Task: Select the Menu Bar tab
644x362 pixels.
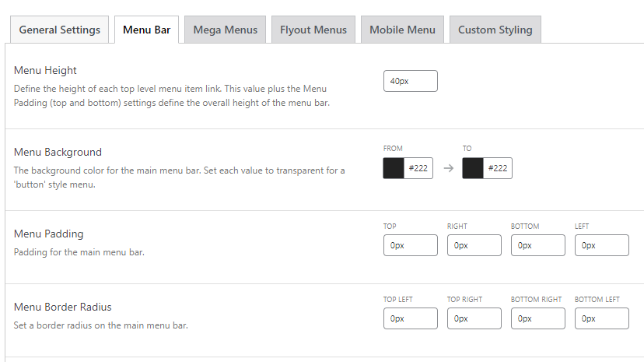Action: point(147,30)
